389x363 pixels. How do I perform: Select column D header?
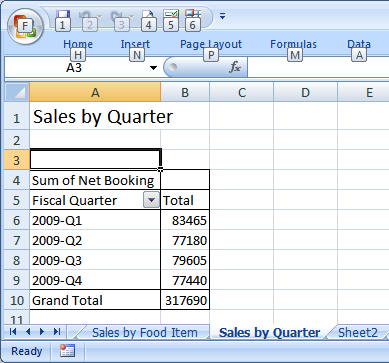click(x=305, y=92)
